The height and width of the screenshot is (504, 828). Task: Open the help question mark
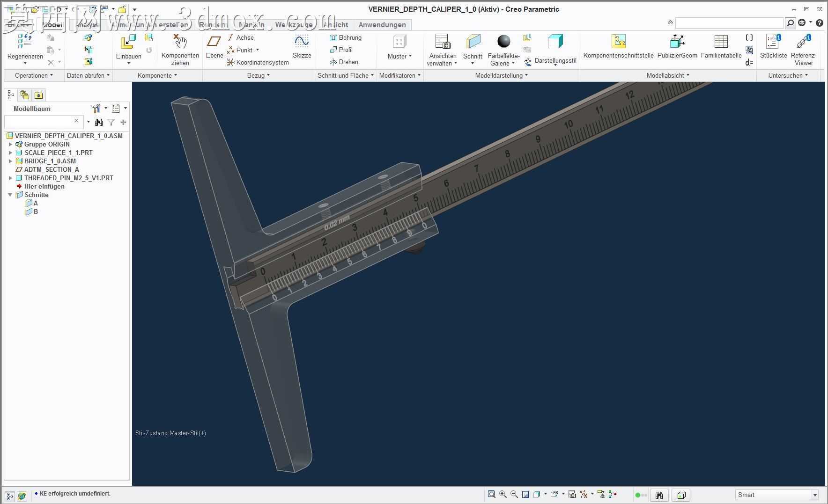coord(819,22)
